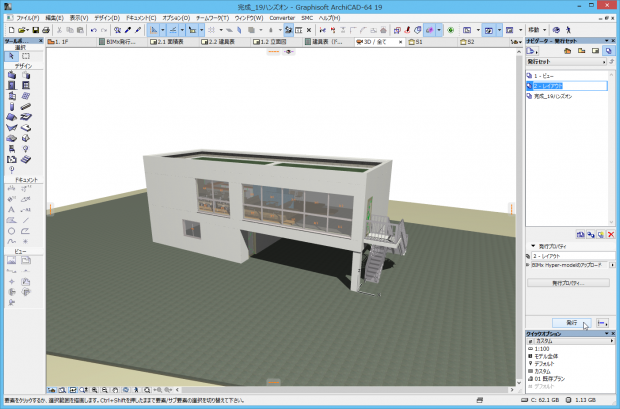Pick the eyedropper parameter pickup tool
Screen dimensions: 620x409
pos(128,30)
